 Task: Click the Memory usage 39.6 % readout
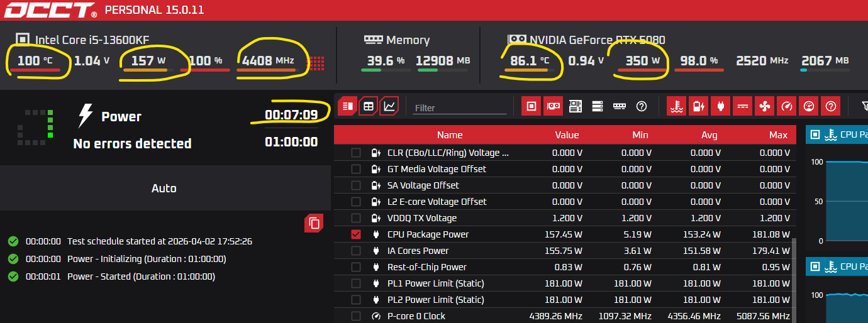386,60
